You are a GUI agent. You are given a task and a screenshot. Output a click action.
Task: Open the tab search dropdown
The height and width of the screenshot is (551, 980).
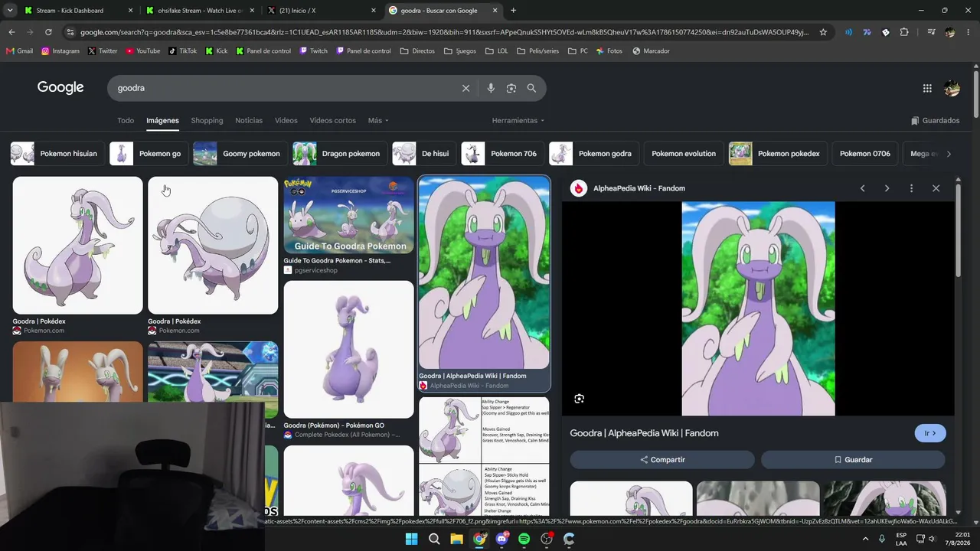(10, 11)
